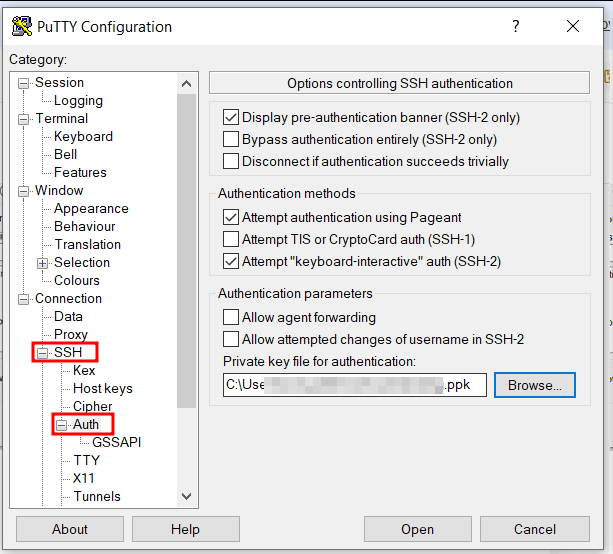The height and width of the screenshot is (554, 613).
Task: Select the Behaviour category
Action: coord(84,226)
